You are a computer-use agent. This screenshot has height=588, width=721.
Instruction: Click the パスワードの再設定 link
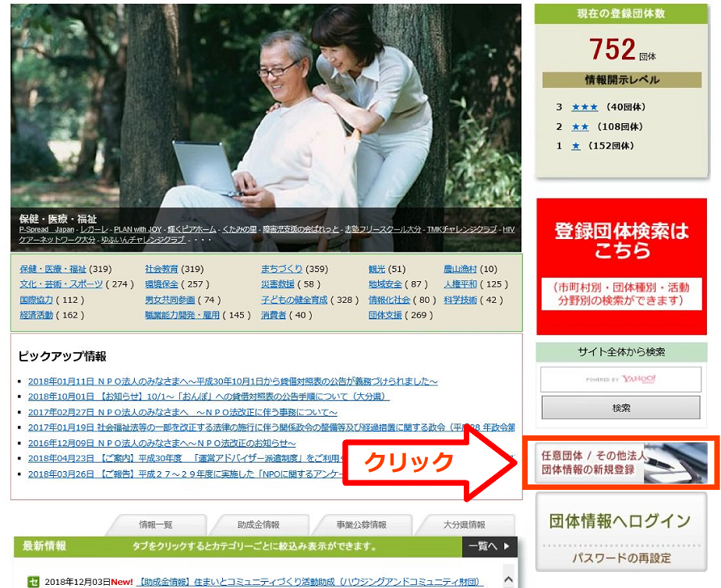point(621,558)
